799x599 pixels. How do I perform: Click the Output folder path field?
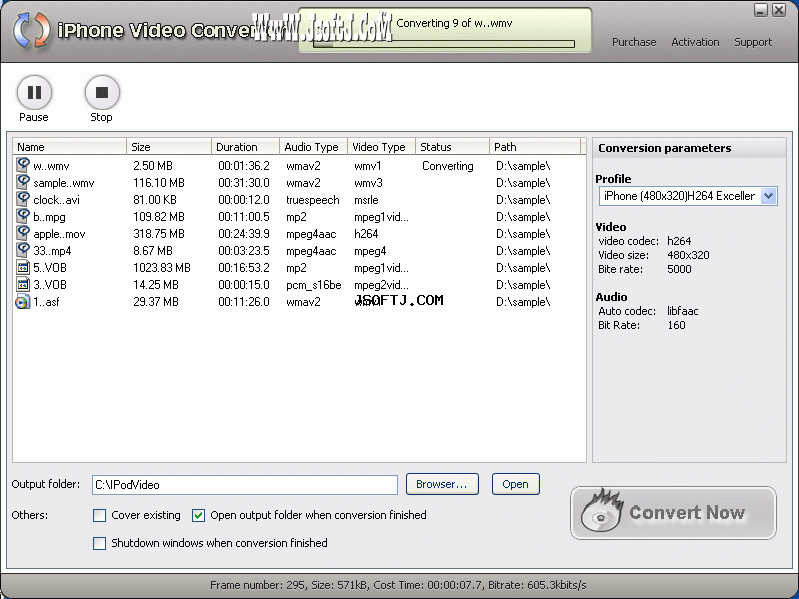245,485
